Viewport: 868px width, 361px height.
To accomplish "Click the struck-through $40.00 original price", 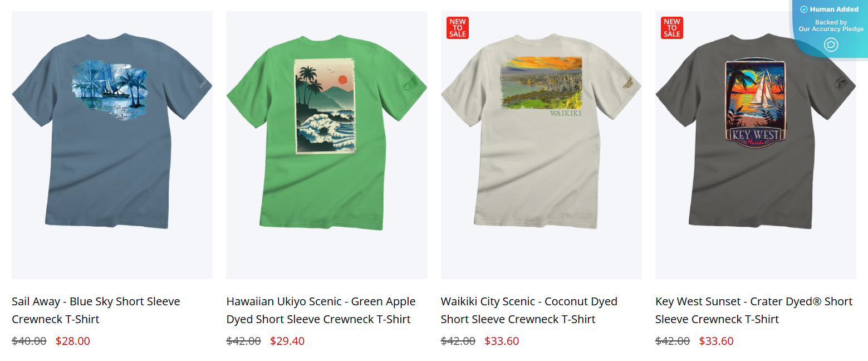I will [x=29, y=341].
